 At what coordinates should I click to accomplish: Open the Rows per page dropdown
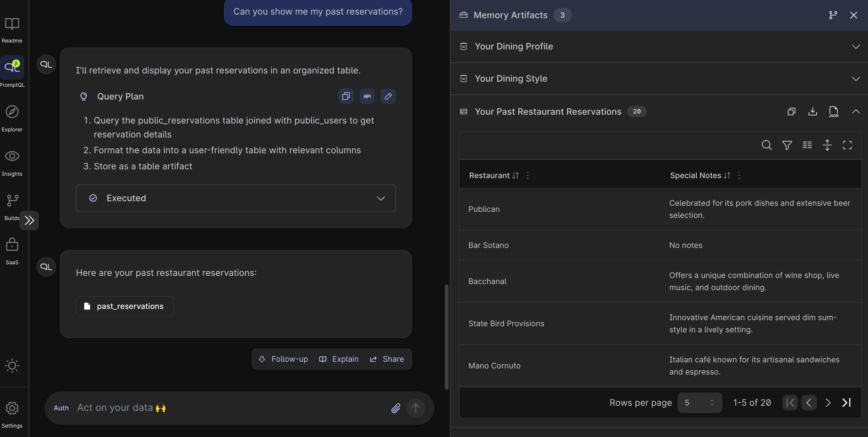point(699,403)
